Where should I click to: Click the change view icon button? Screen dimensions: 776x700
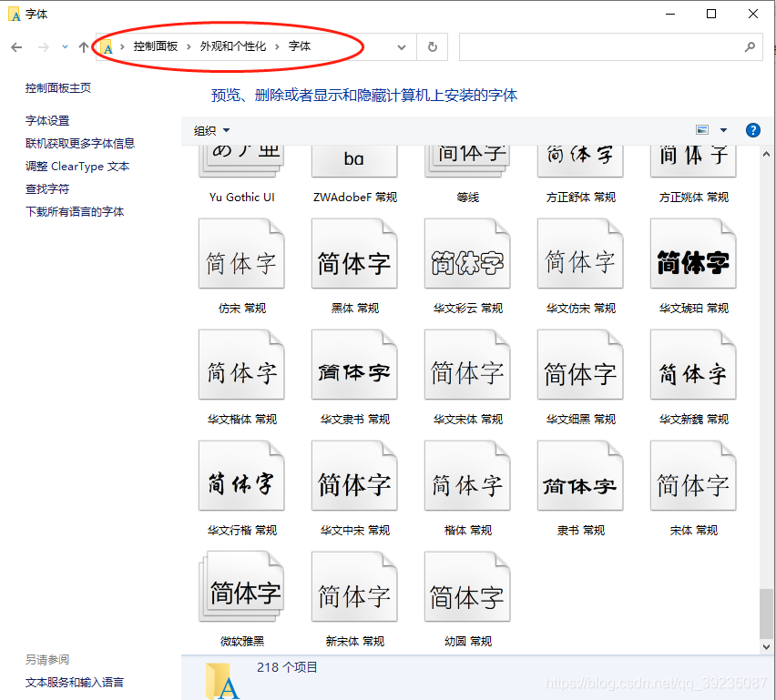click(701, 130)
